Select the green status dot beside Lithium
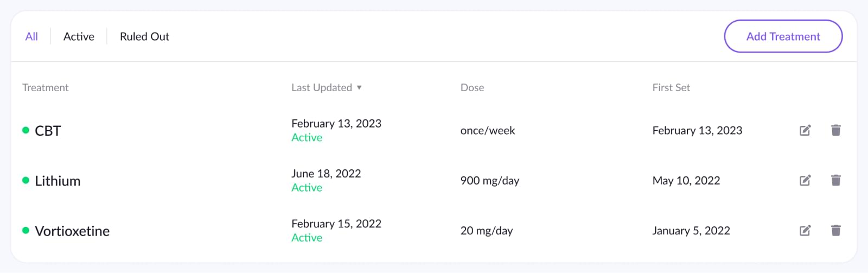Viewport: 868px width, 273px height. [x=25, y=180]
